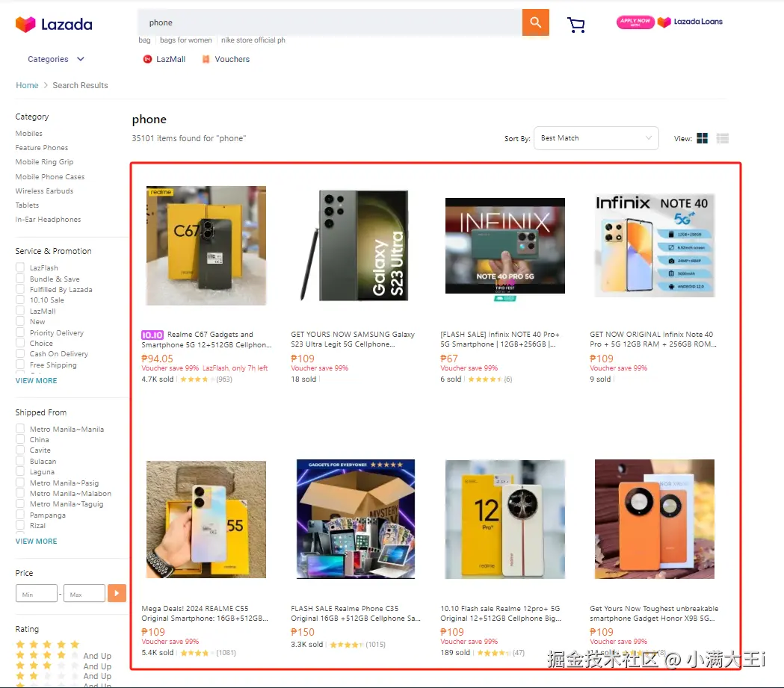This screenshot has width=784, height=688.
Task: Enable Fulfilled By Lazada filter
Action: [x=20, y=289]
